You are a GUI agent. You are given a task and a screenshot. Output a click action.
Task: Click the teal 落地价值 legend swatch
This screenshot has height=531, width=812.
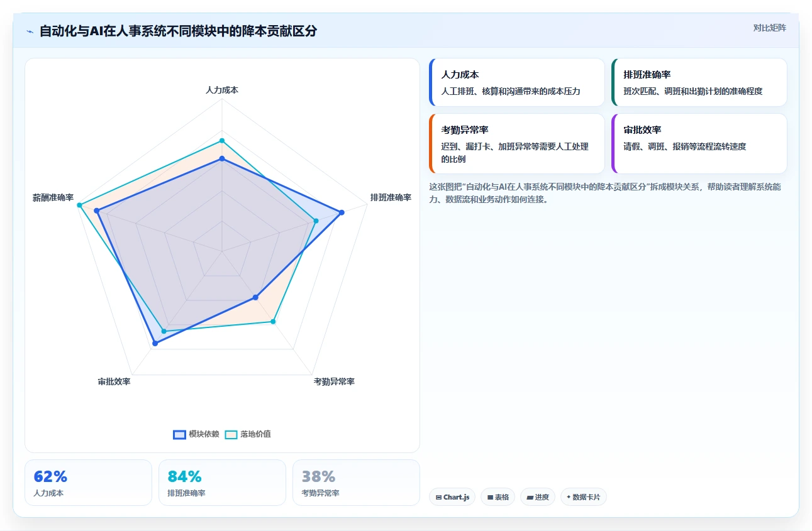point(231,434)
